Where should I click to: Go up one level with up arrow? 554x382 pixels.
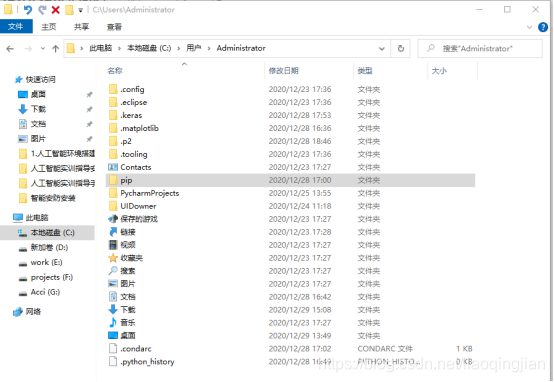point(55,49)
